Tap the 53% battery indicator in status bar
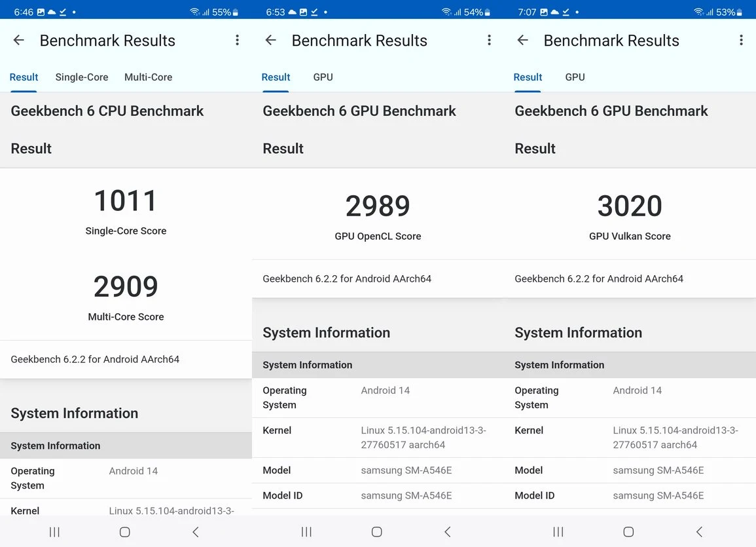Image resolution: width=756 pixels, height=547 pixels. point(729,12)
